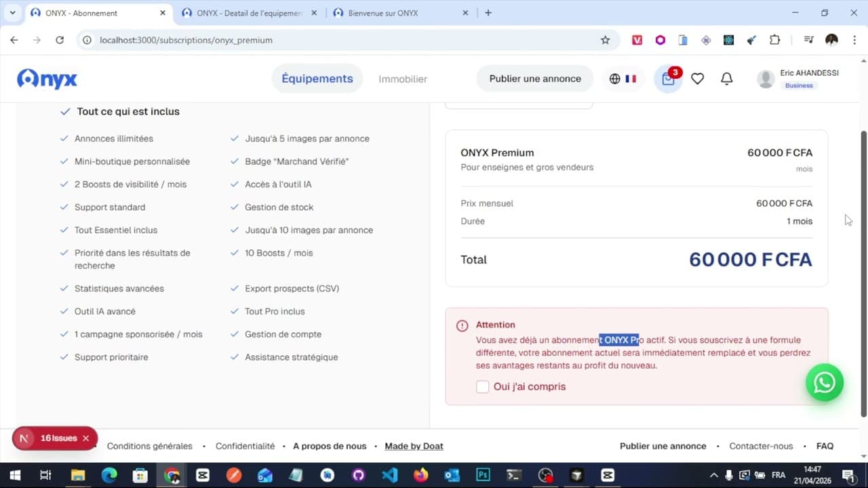Dismiss the "16 Issues" badge with its X
The width and height of the screenshot is (868, 488).
tap(86, 439)
